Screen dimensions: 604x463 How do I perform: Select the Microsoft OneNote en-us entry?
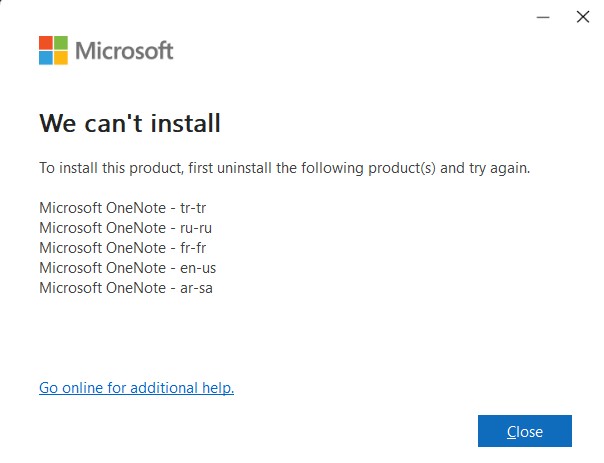pos(128,268)
